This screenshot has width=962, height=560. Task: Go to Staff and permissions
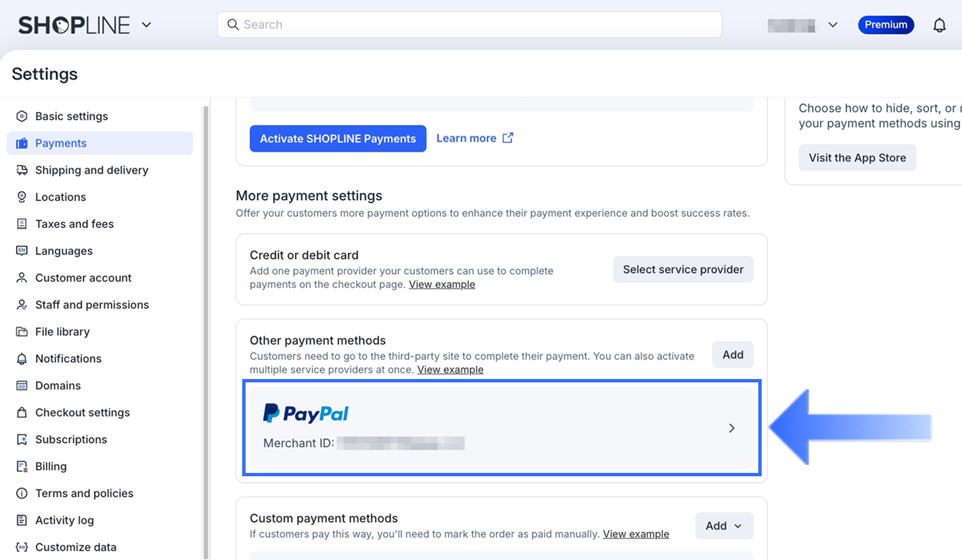pyautogui.click(x=92, y=305)
